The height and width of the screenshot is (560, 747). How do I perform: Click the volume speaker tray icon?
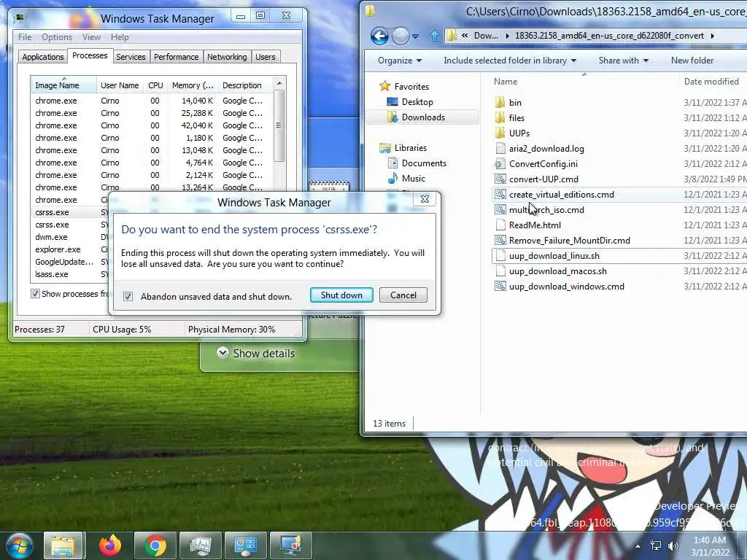673,545
